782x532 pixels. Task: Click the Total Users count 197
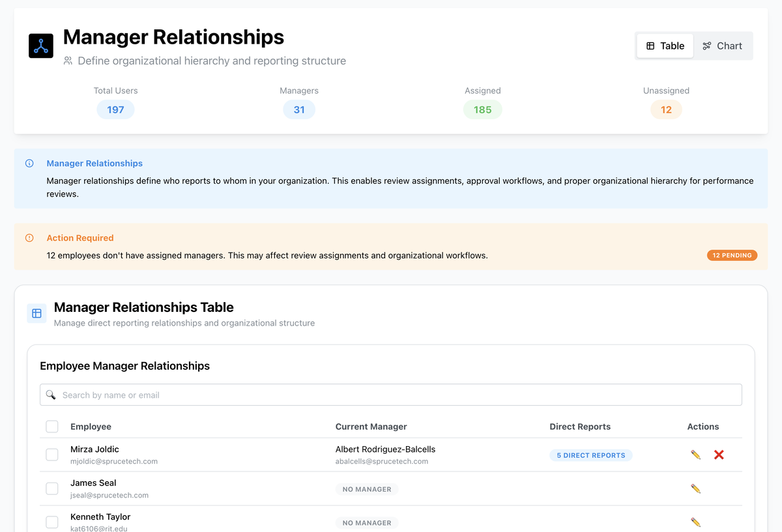115,109
